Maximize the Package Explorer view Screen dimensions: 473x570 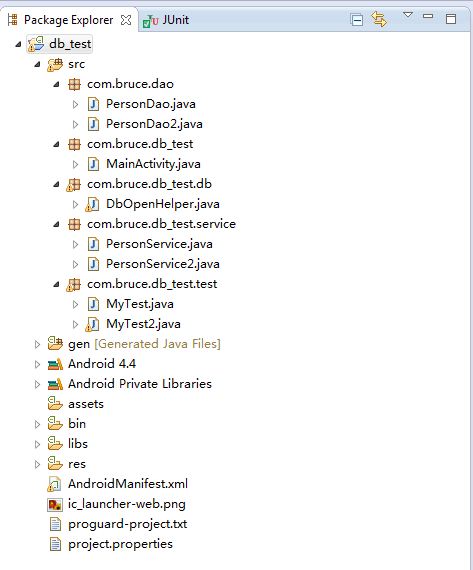pyautogui.click(x=451, y=19)
